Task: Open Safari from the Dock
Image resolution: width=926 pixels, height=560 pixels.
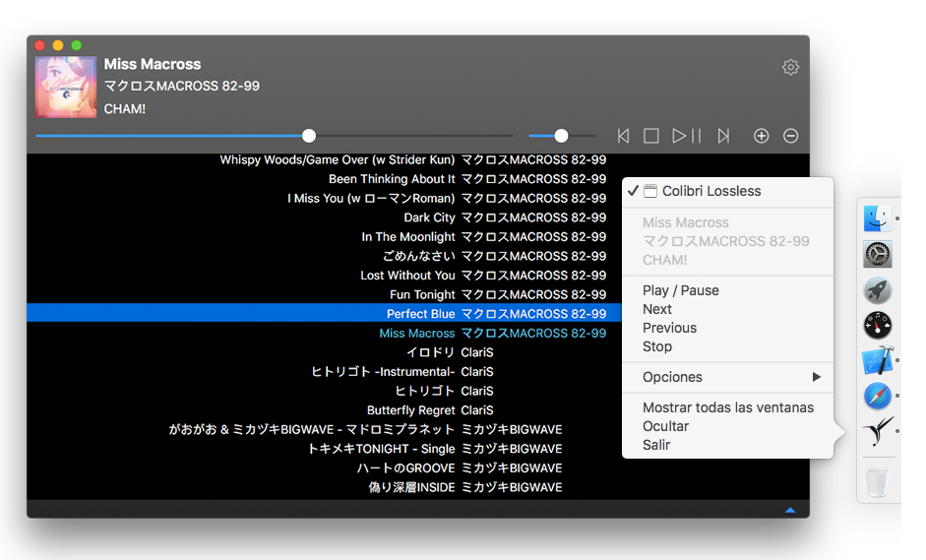Action: 878,396
